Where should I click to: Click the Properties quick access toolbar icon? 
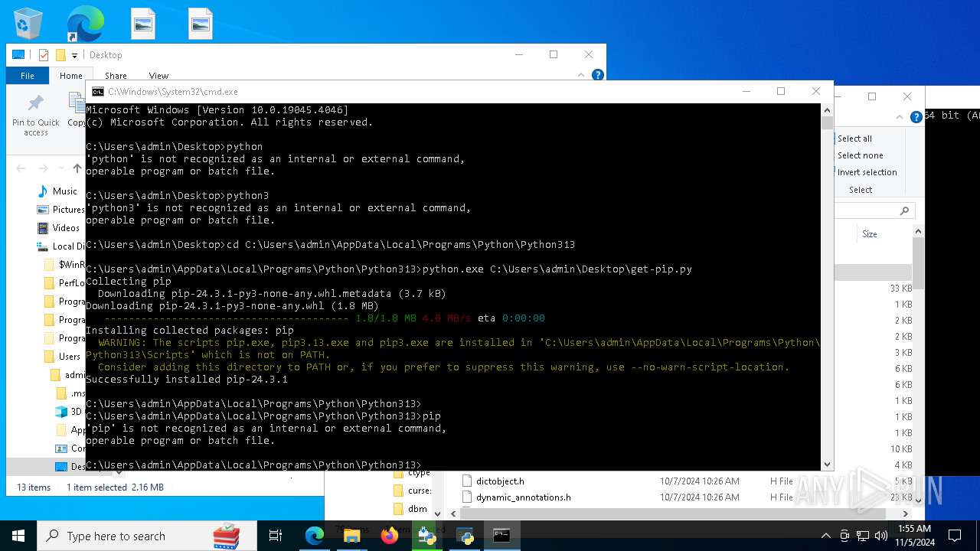44,55
